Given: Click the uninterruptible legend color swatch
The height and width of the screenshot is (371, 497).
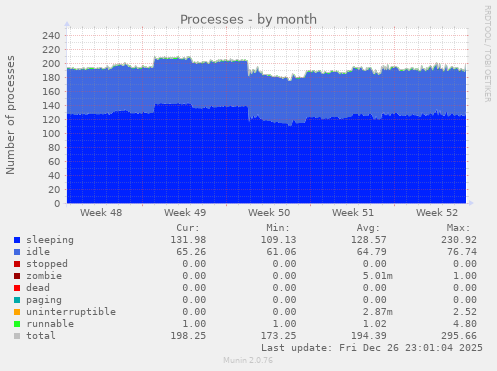Looking at the screenshot, I should [17, 312].
